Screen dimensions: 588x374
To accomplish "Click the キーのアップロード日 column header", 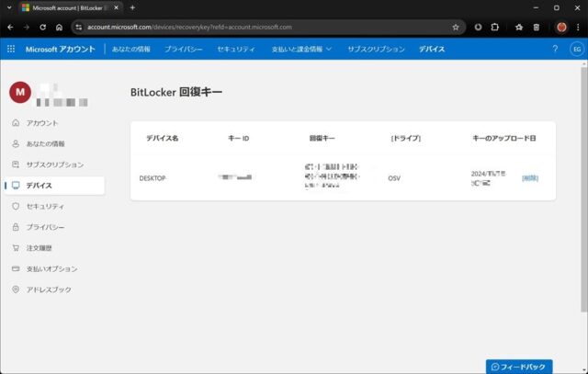I will pos(504,139).
